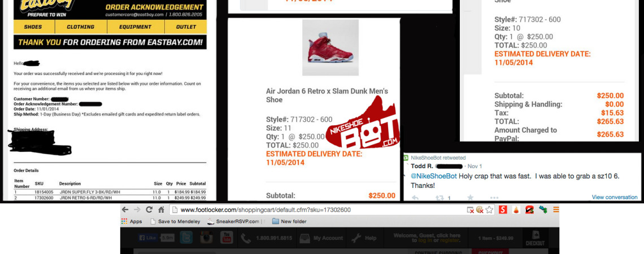Bookmark page with the star icon

pos(489,209)
